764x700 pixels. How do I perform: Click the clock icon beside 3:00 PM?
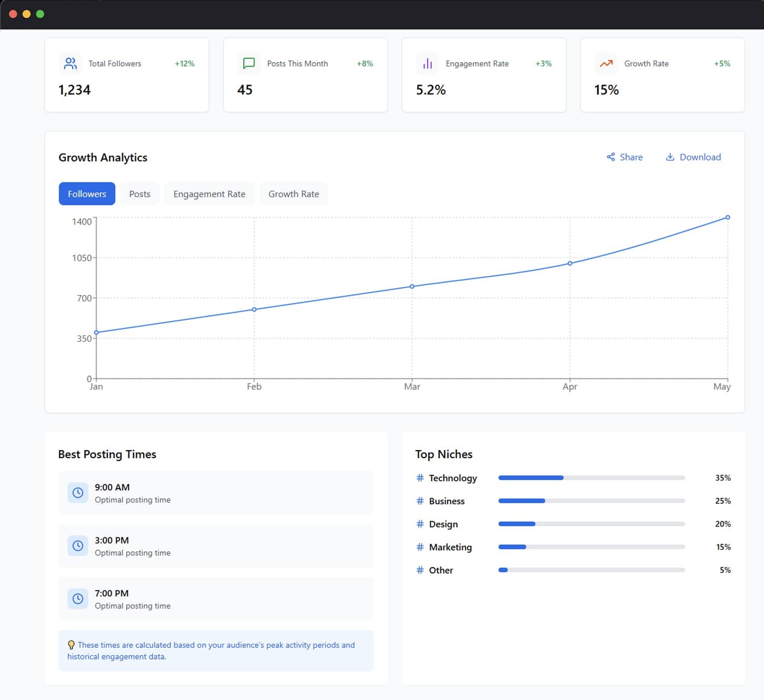point(78,545)
